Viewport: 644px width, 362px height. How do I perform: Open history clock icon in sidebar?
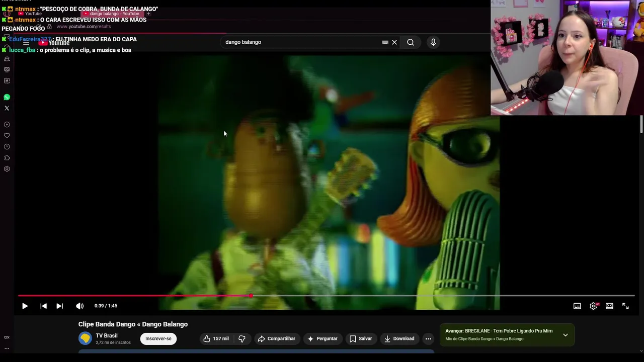[x=7, y=147]
